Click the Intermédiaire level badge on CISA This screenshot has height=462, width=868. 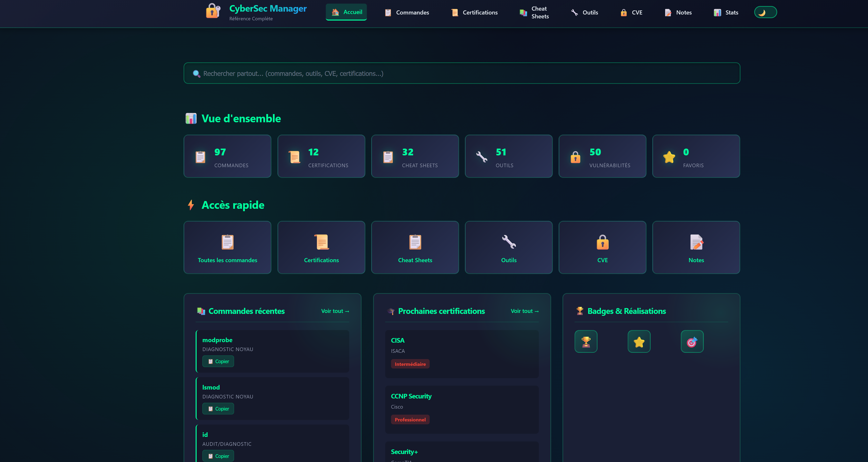(410, 364)
